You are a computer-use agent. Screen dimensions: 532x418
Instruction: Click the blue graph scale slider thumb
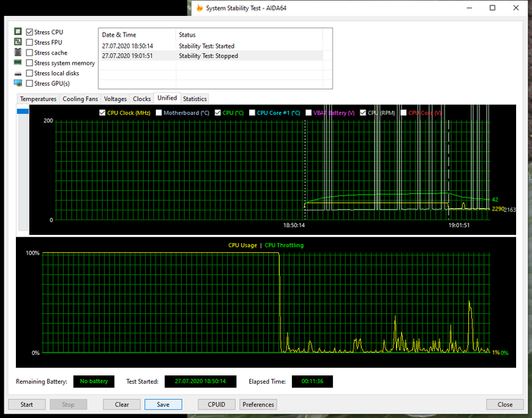tap(23, 111)
